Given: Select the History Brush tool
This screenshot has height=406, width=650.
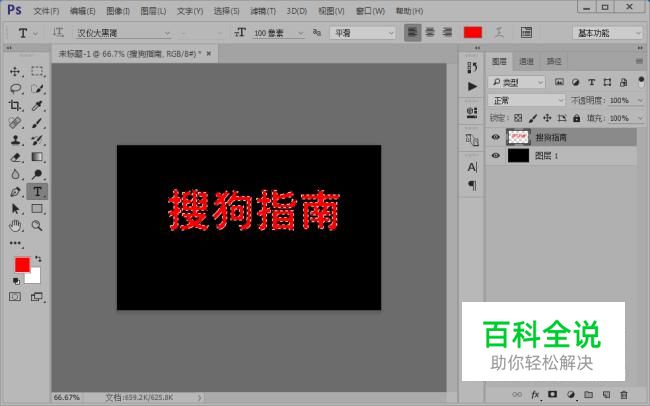Looking at the screenshot, I should (x=37, y=140).
